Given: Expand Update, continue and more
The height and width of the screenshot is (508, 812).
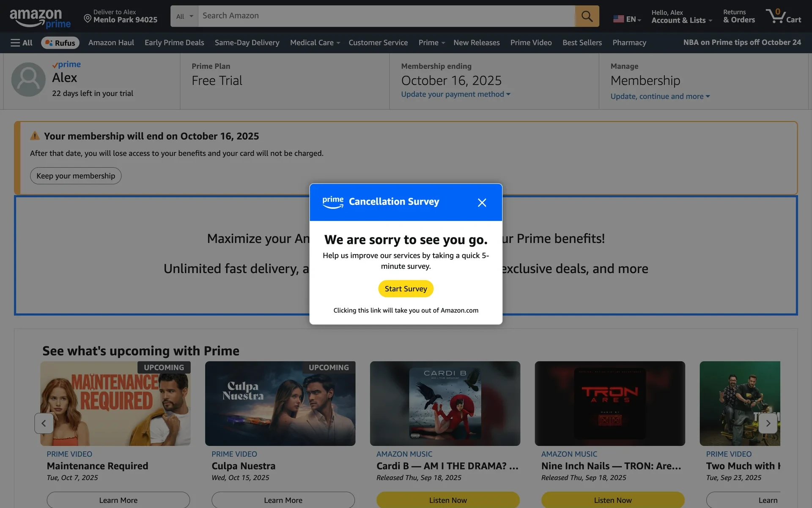Looking at the screenshot, I should coord(660,96).
